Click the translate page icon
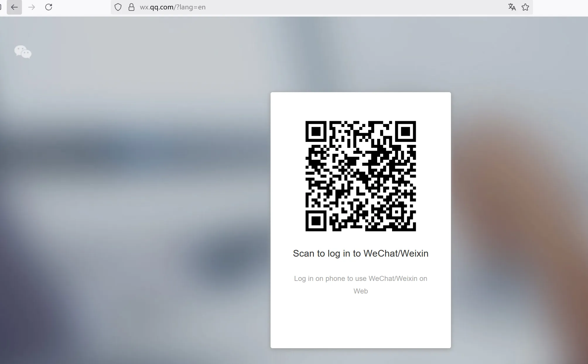588x364 pixels. (x=512, y=7)
